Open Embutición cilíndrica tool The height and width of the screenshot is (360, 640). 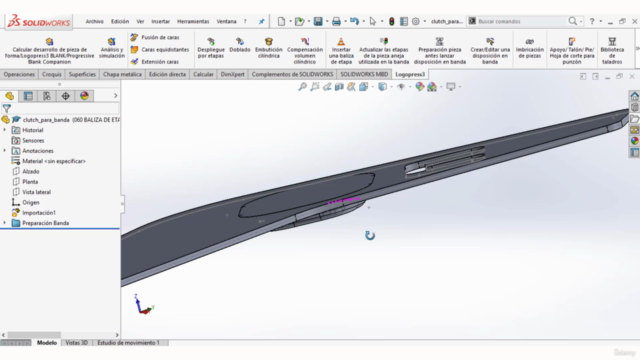269,48
